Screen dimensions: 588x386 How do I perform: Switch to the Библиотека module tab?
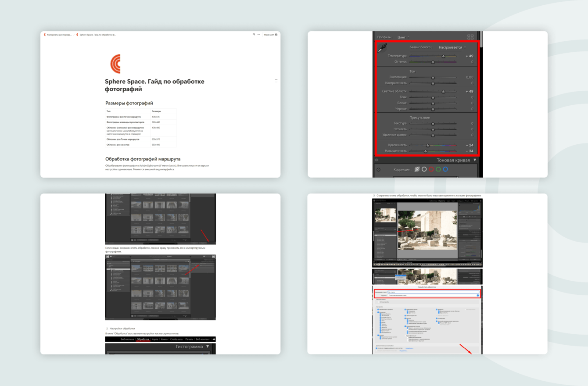pos(127,339)
